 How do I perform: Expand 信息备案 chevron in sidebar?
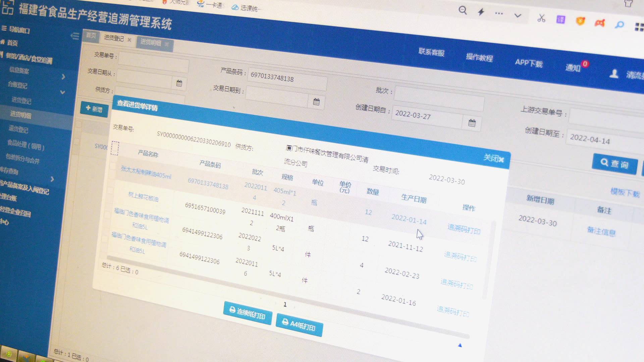63,77
